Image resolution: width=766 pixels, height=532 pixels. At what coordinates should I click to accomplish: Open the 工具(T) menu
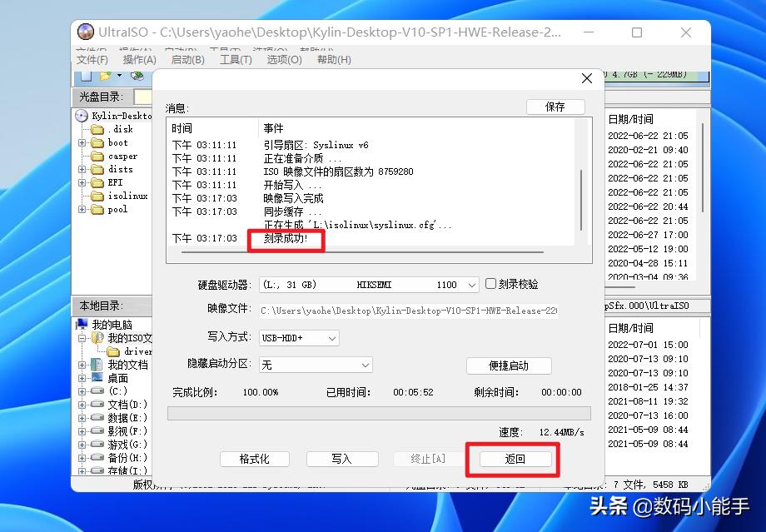(235, 59)
